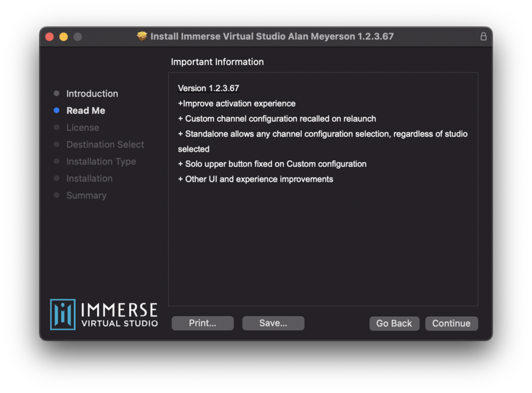The image size is (532, 393).
Task: Click the installer package icon in title bar
Action: pyautogui.click(x=142, y=37)
